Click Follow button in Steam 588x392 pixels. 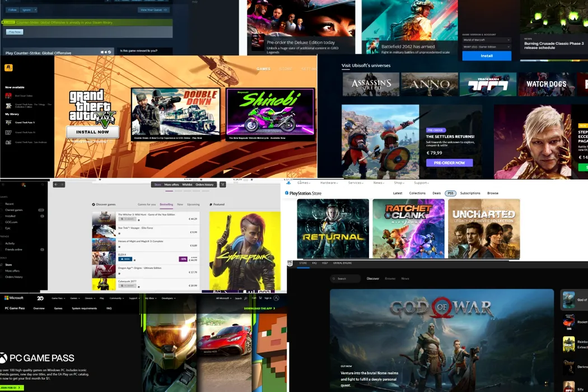point(12,10)
